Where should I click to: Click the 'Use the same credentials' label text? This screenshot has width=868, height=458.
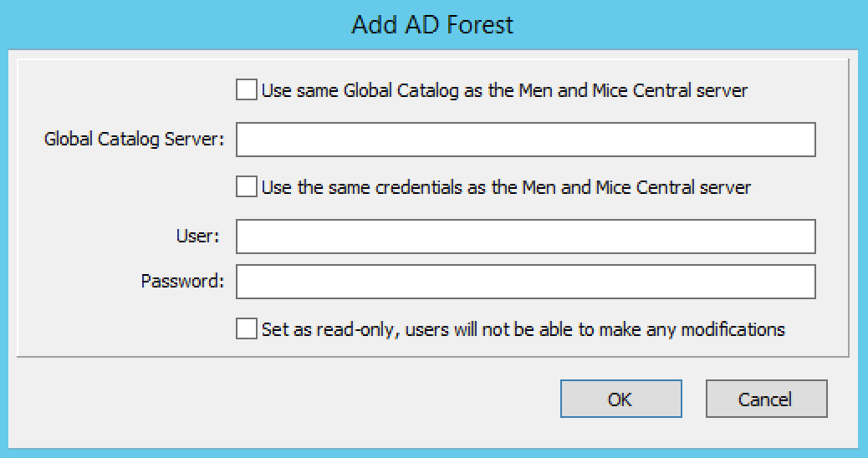coord(362,187)
